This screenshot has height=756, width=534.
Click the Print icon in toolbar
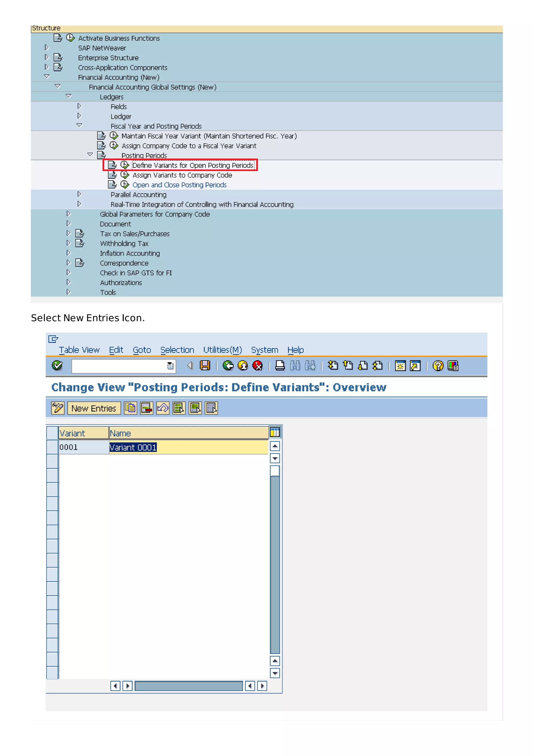click(x=280, y=365)
